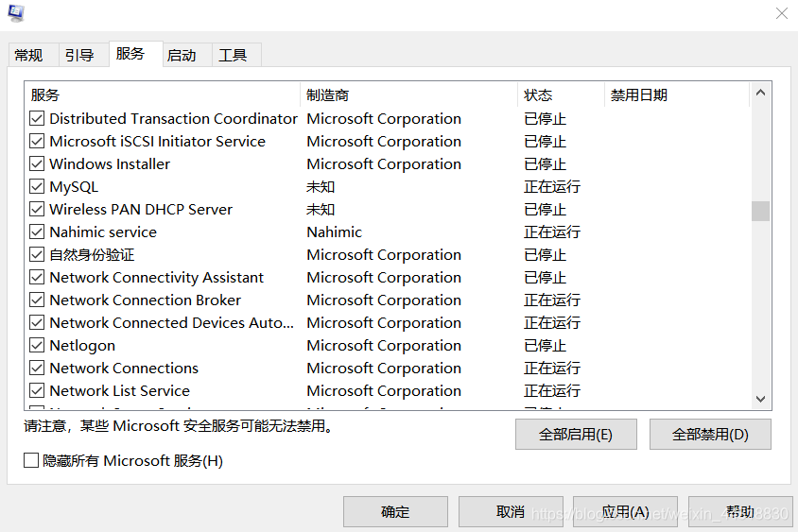Click the scrollbar up arrow in services list

(x=761, y=93)
